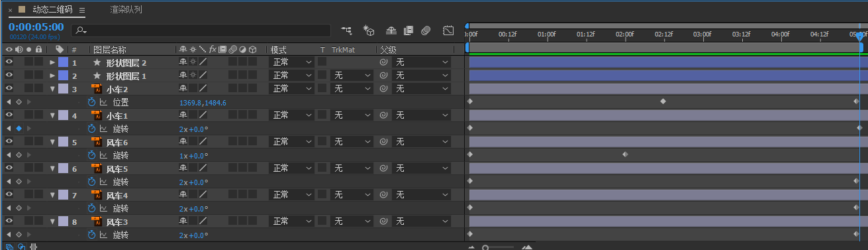
Task: Hide the 小车1 layer
Action: pos(9,115)
